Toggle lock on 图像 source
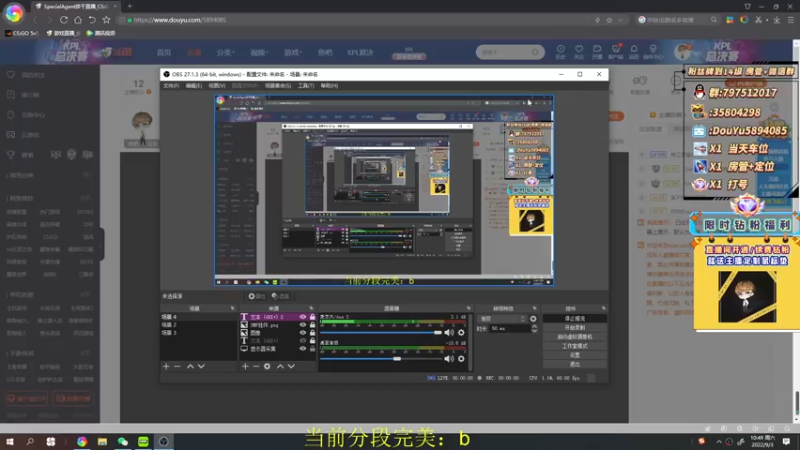 pos(312,333)
